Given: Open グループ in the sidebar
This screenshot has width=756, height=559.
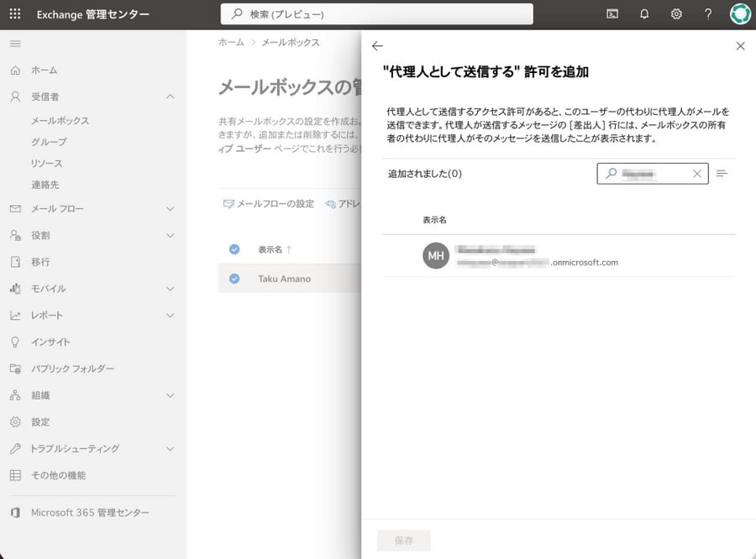Looking at the screenshot, I should 49,142.
